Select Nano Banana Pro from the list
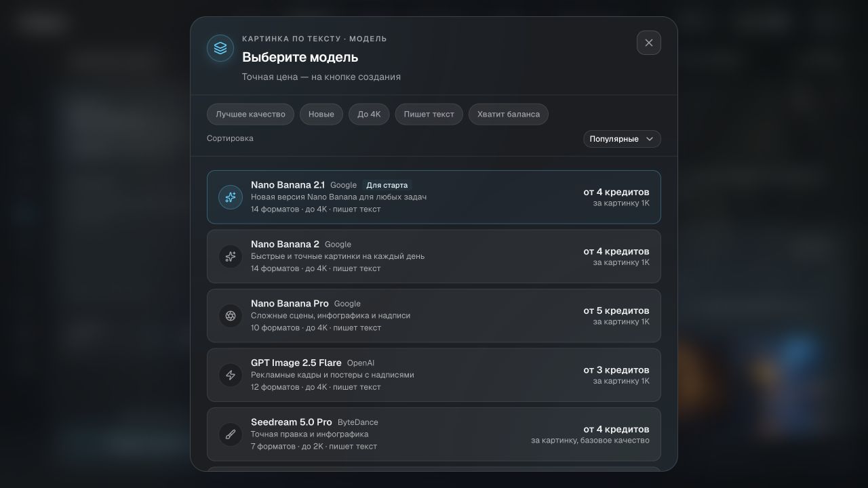 coord(434,316)
